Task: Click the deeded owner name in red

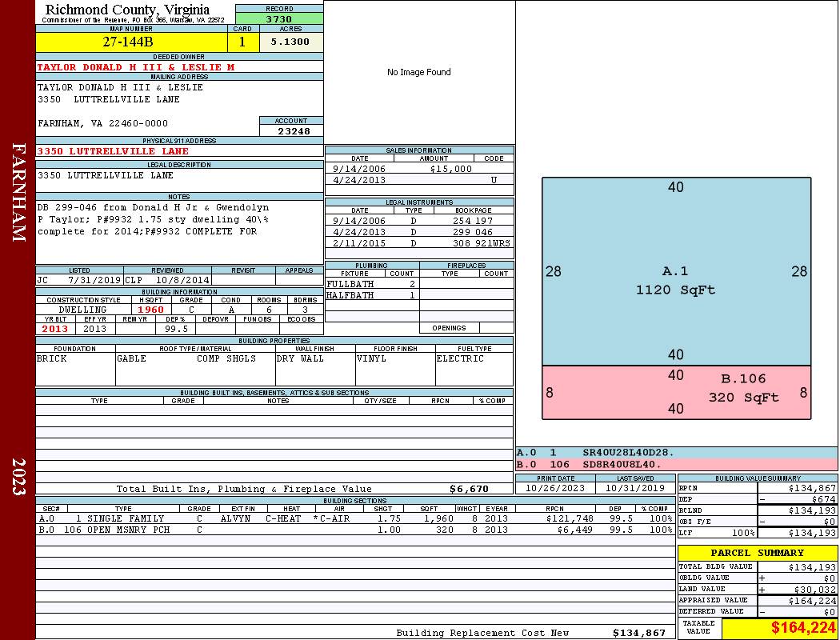Action: (136, 67)
